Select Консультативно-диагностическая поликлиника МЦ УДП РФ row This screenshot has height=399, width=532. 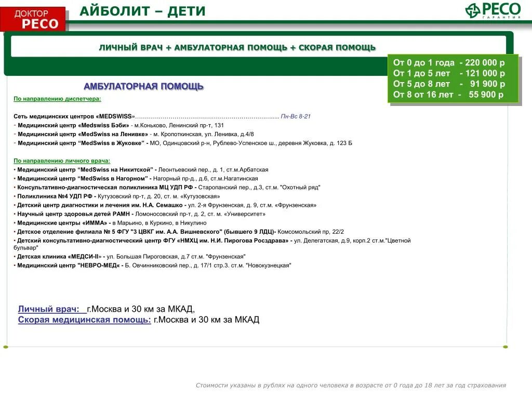click(167, 187)
